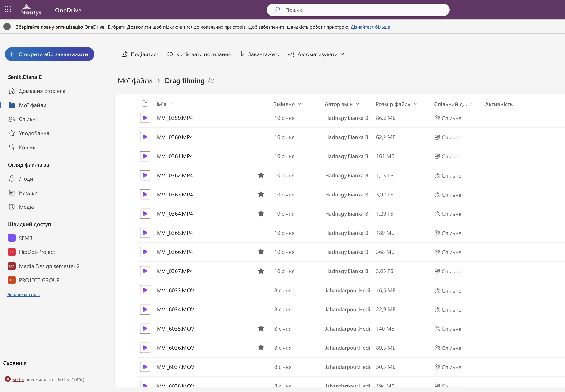Click the video icon of MVI_0361.MP4
Screen dimensions: 565x392
[145, 156]
